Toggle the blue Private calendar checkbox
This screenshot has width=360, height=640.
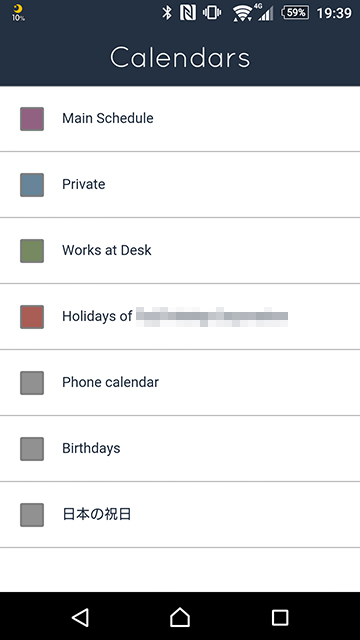32,185
